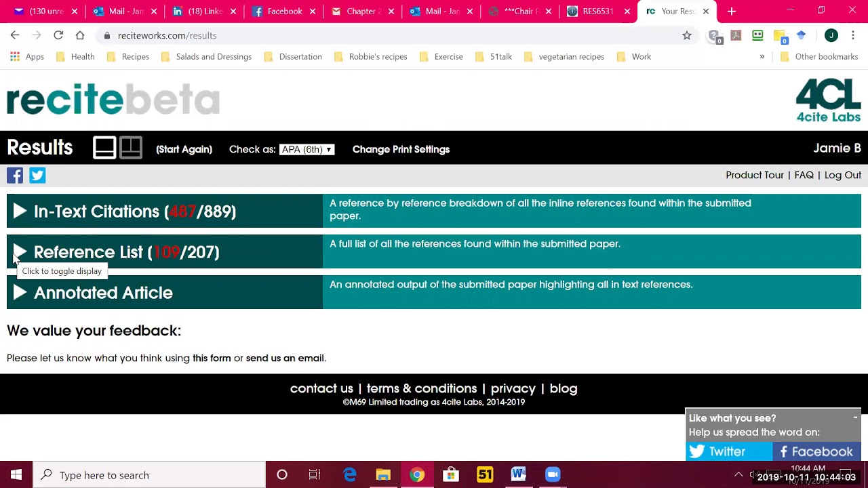
Task: Open the privacy footer link
Action: pyautogui.click(x=513, y=388)
